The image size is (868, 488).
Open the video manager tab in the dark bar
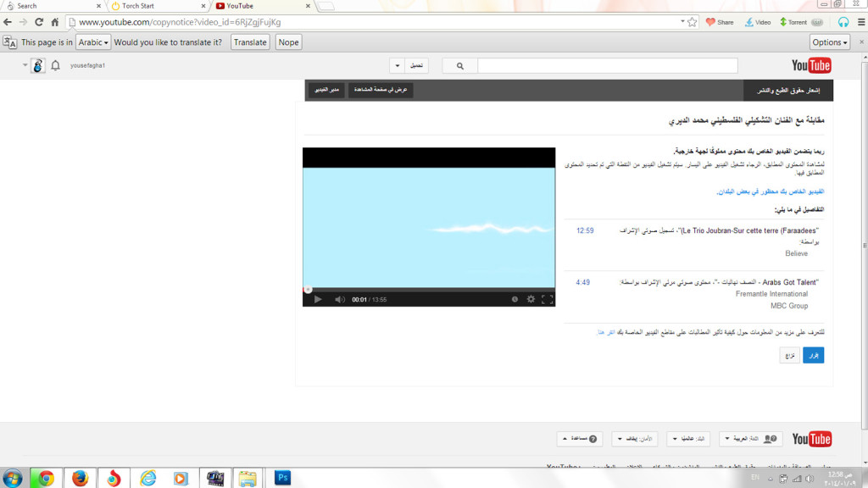(326, 90)
